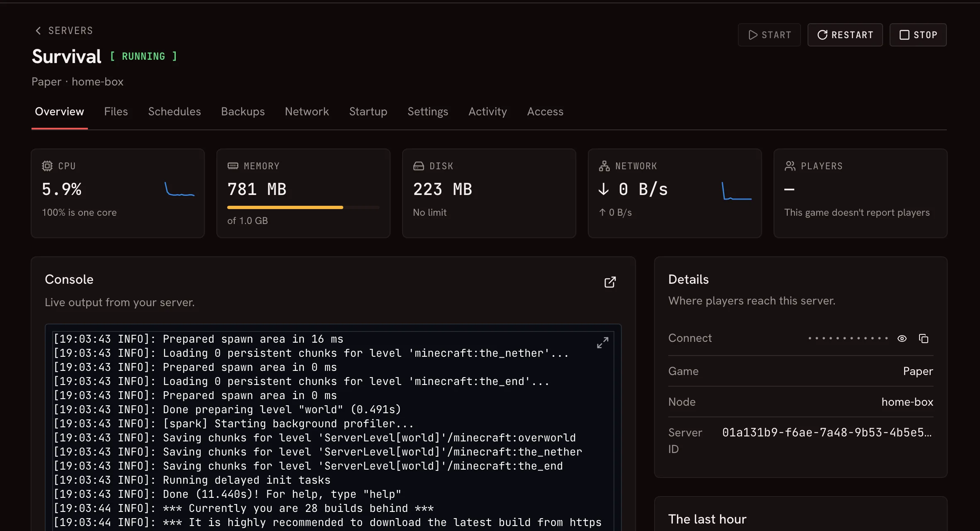Stop the running server

(918, 35)
